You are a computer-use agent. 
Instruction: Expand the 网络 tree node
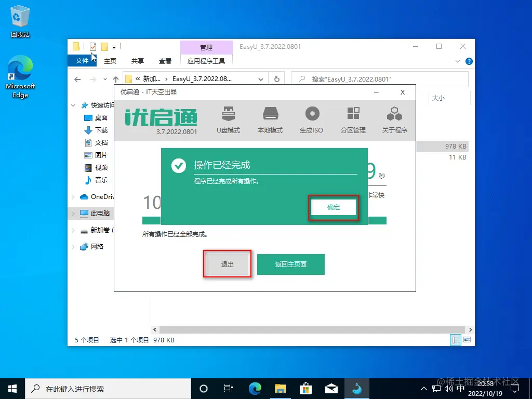coord(73,247)
